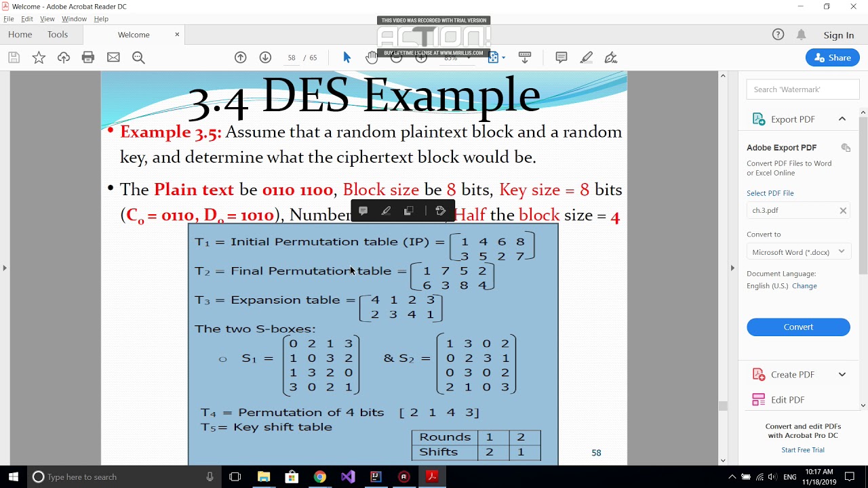Screen dimensions: 868x488
Task: Switch to the Tools tab
Action: [x=58, y=35]
